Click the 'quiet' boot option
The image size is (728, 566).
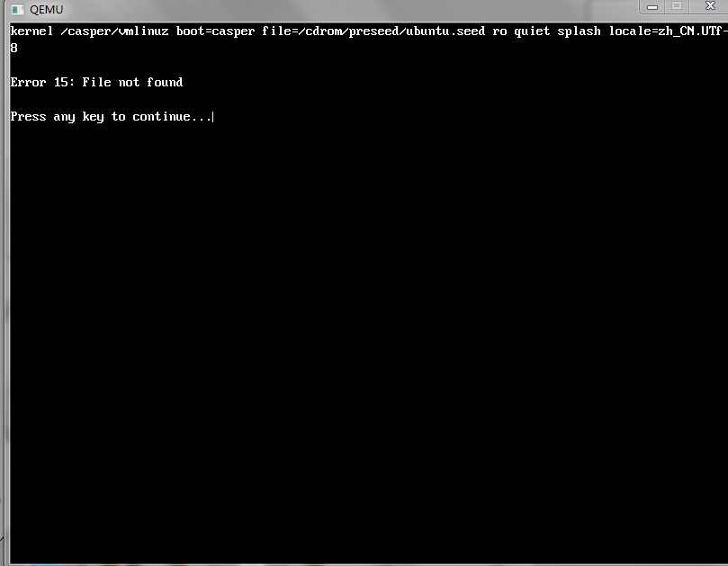[x=532, y=31]
